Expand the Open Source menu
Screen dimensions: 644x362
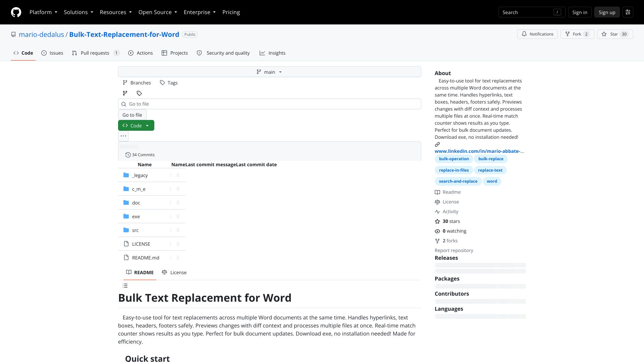click(158, 12)
